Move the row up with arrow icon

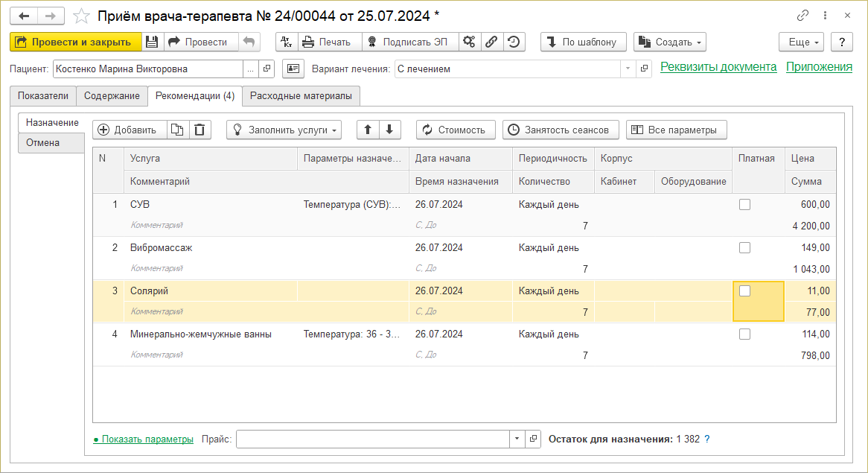pos(368,130)
